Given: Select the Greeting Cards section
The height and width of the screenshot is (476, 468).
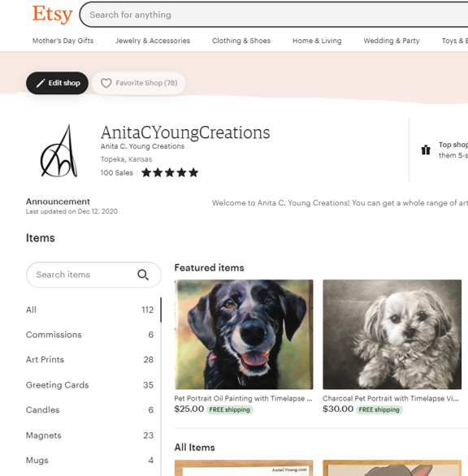Looking at the screenshot, I should pos(90,385).
